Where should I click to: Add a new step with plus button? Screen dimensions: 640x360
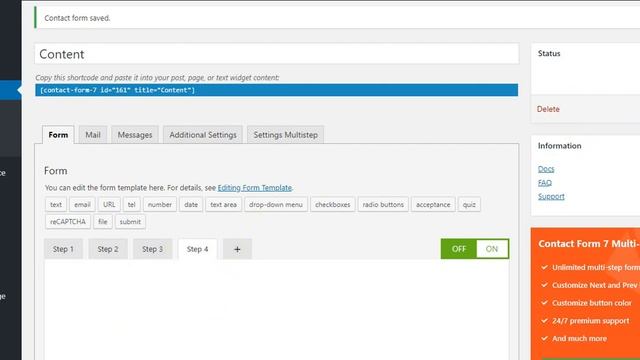point(237,249)
